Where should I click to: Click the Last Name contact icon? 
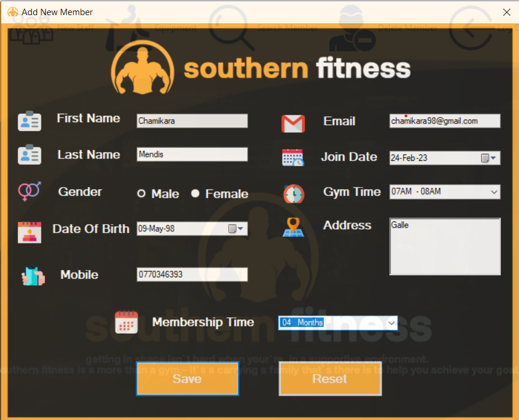point(29,155)
